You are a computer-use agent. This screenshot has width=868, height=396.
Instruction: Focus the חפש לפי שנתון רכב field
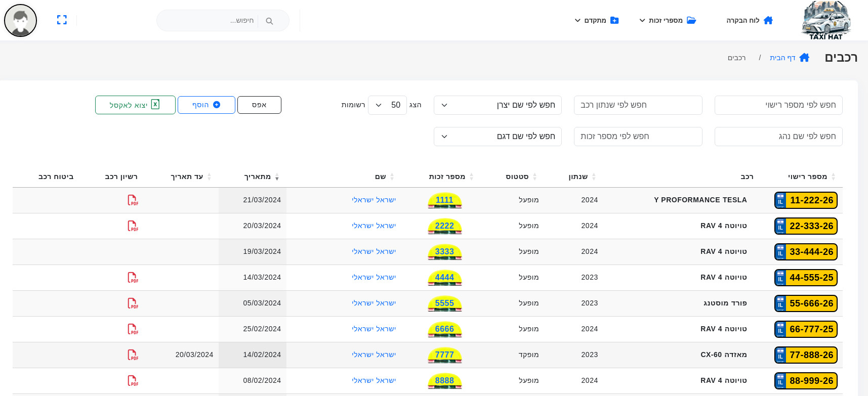tap(638, 105)
